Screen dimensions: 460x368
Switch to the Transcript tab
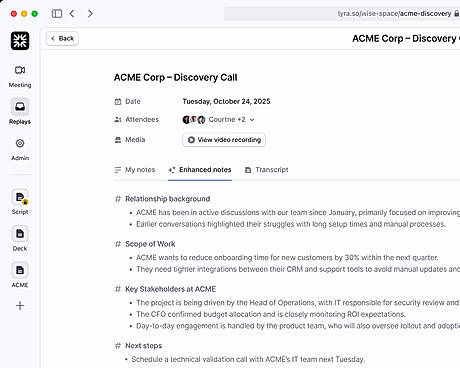pos(266,170)
